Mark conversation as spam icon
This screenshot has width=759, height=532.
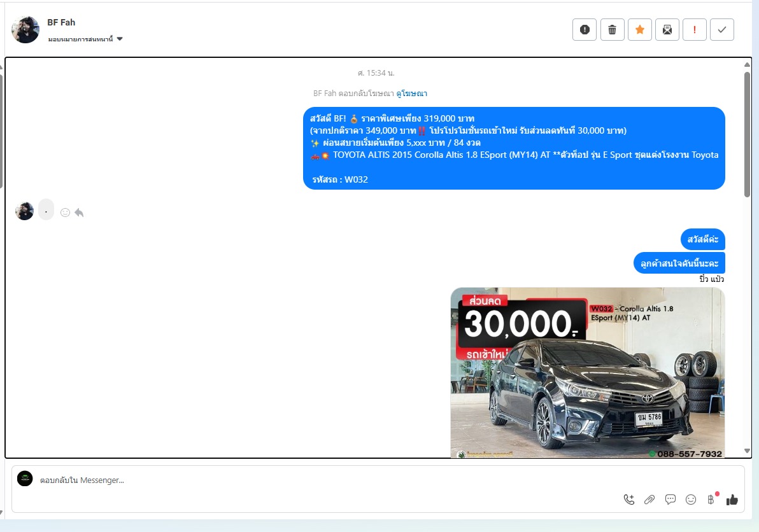585,30
